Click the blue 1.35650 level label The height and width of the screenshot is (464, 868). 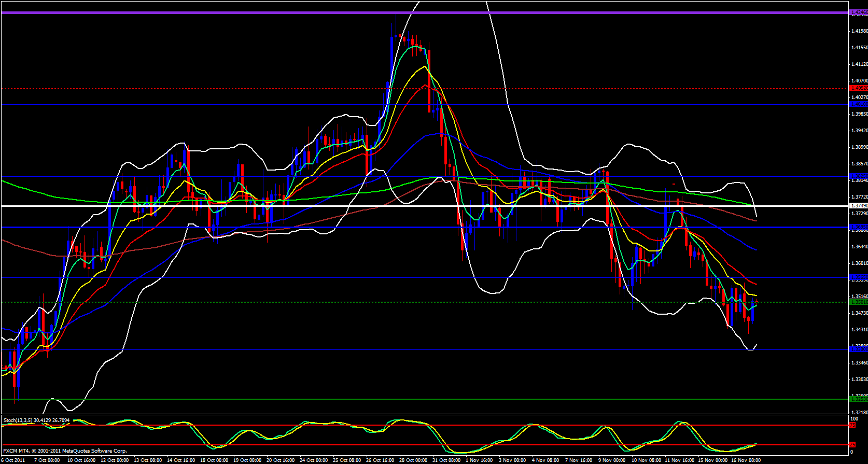[858, 278]
